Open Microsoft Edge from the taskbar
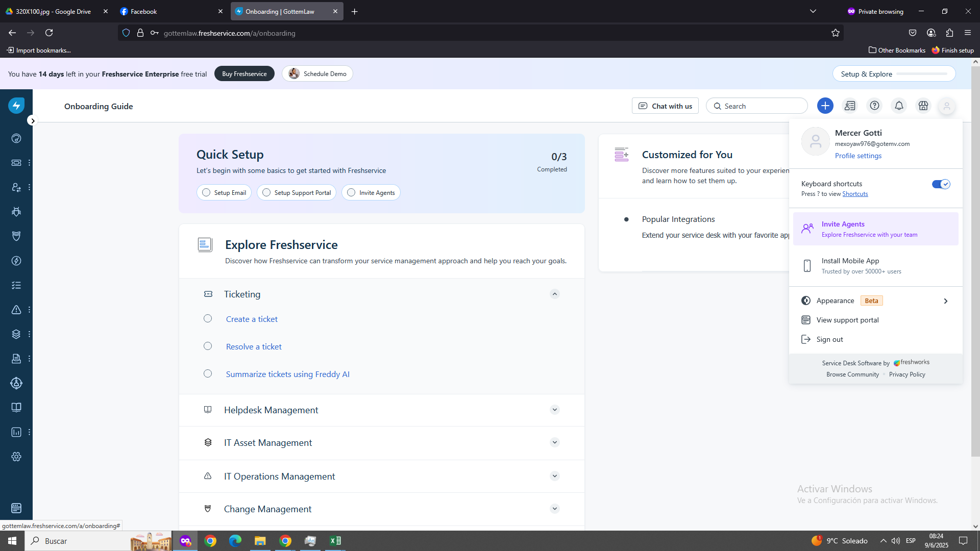The width and height of the screenshot is (980, 551). 235,541
